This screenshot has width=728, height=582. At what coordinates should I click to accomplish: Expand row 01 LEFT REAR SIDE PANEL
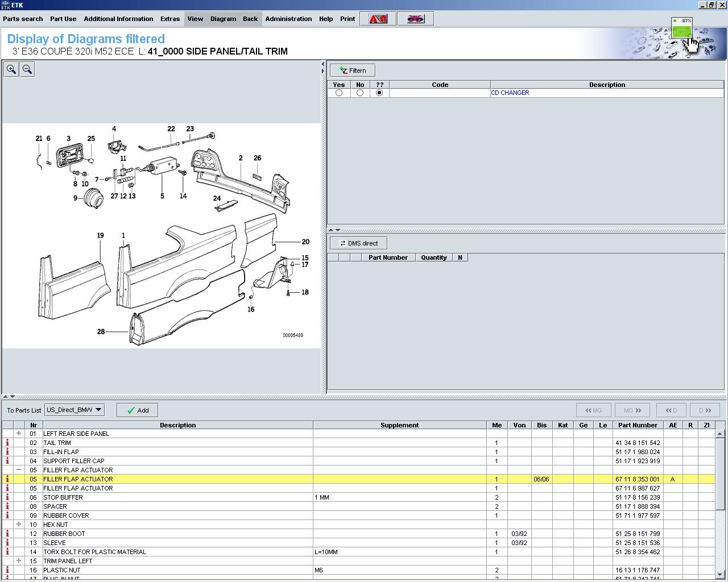(x=19, y=434)
